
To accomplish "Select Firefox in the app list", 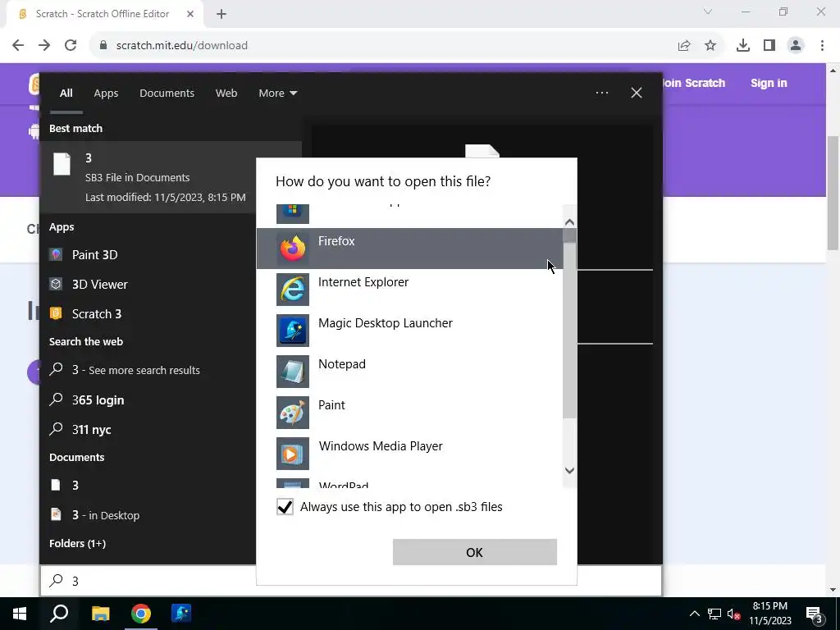I will [x=410, y=248].
